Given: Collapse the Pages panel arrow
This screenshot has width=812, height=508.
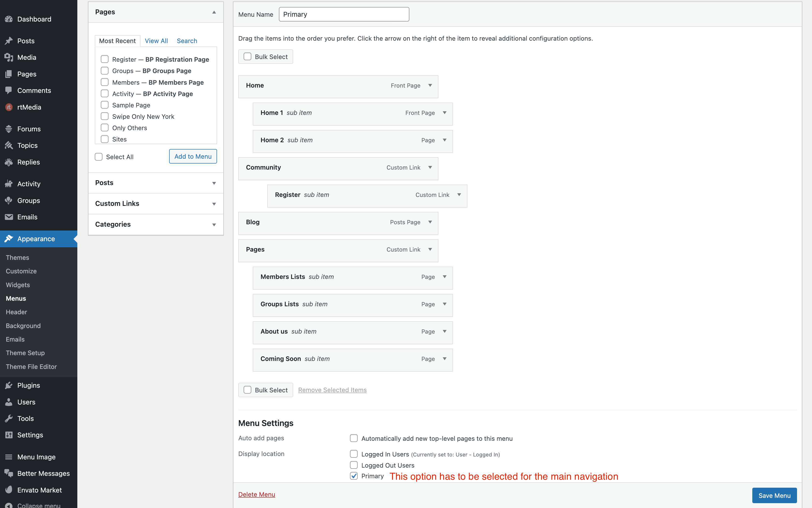Looking at the screenshot, I should point(214,12).
